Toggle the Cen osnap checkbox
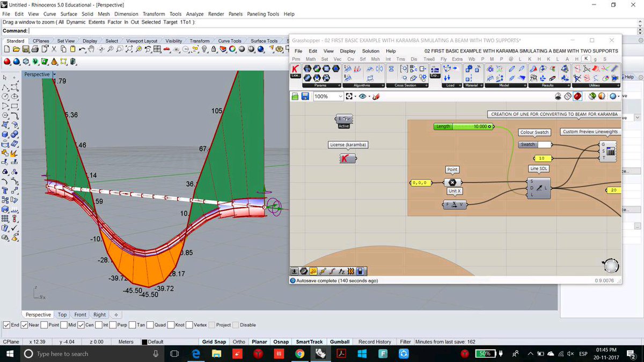This screenshot has width=644, height=362. (80, 325)
